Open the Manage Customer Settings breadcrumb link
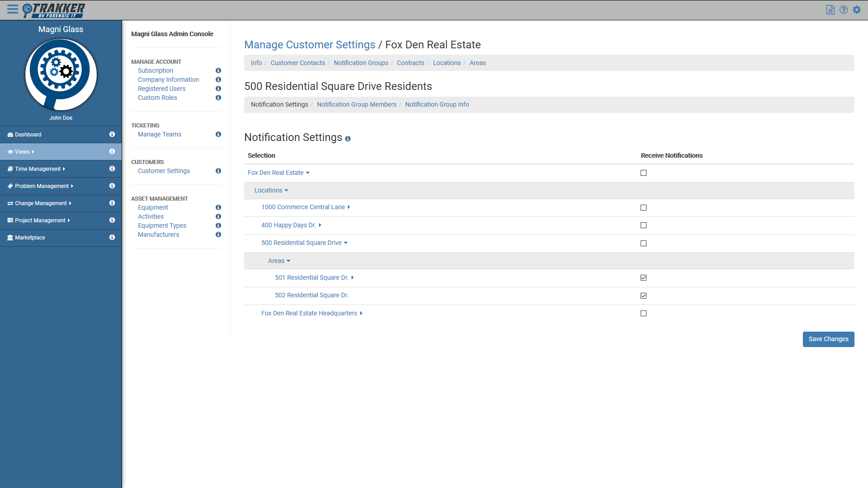 point(310,45)
